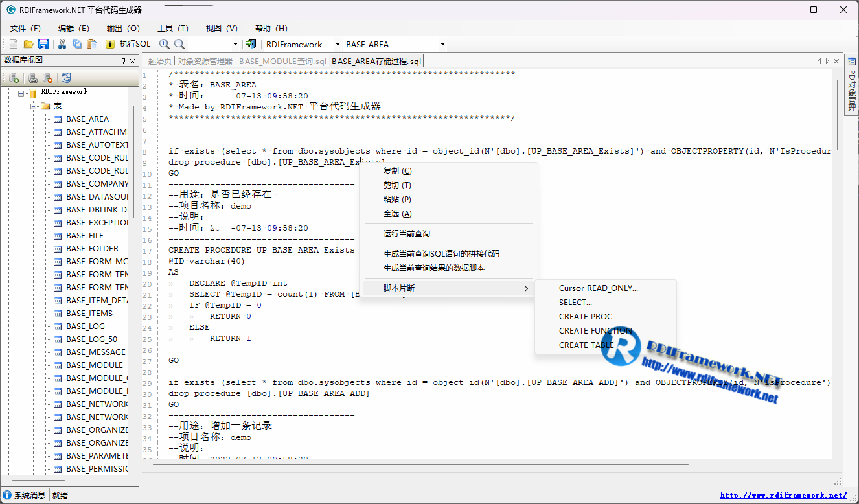The height and width of the screenshot is (504, 859).
Task: Open the 工具 (T) menu
Action: pos(172,29)
